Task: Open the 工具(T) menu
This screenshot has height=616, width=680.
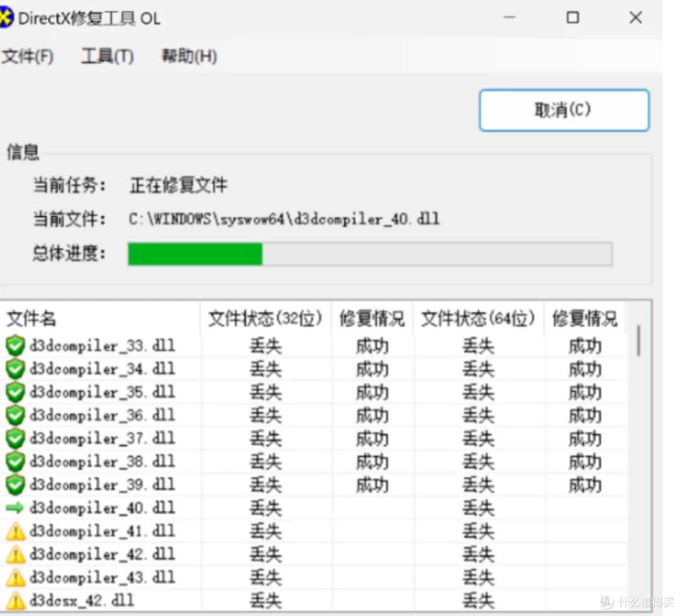Action: tap(107, 57)
